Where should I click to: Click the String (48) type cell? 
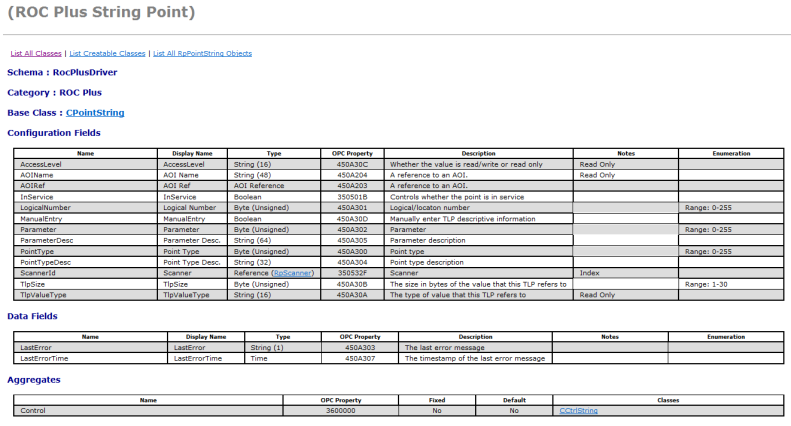(x=274, y=175)
